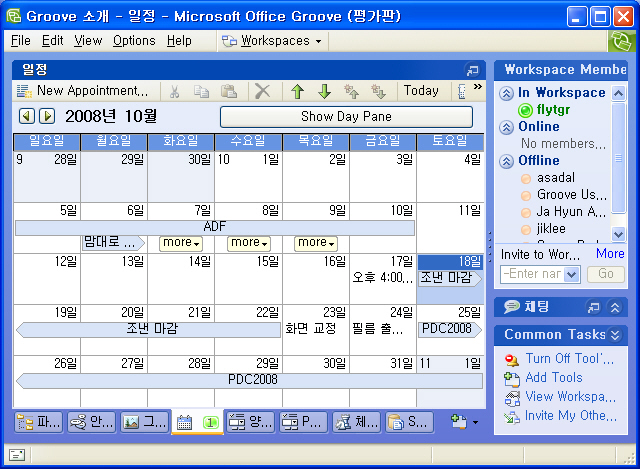Expand the toolbar overflow chevron
Viewport: 640px width, 469px height.
point(478,87)
